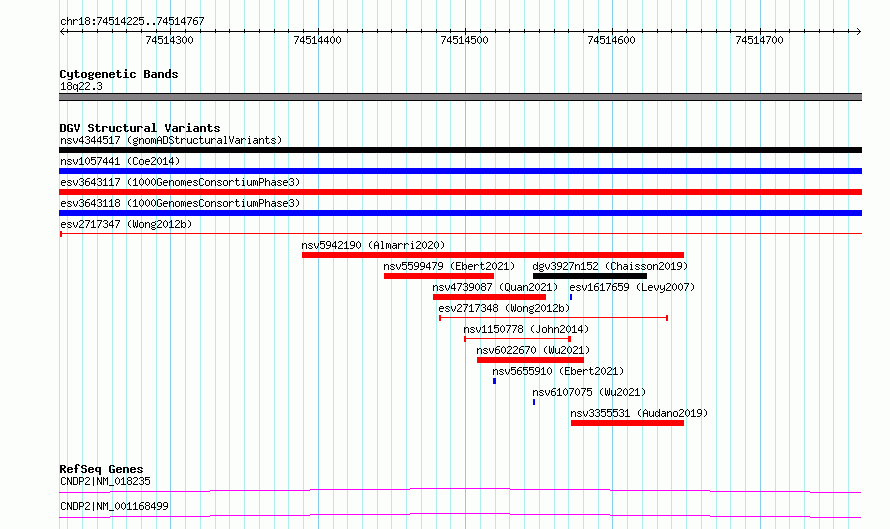The image size is (890, 529).
Task: Click the black dgv3927n152 variant bar
Action: (590, 276)
